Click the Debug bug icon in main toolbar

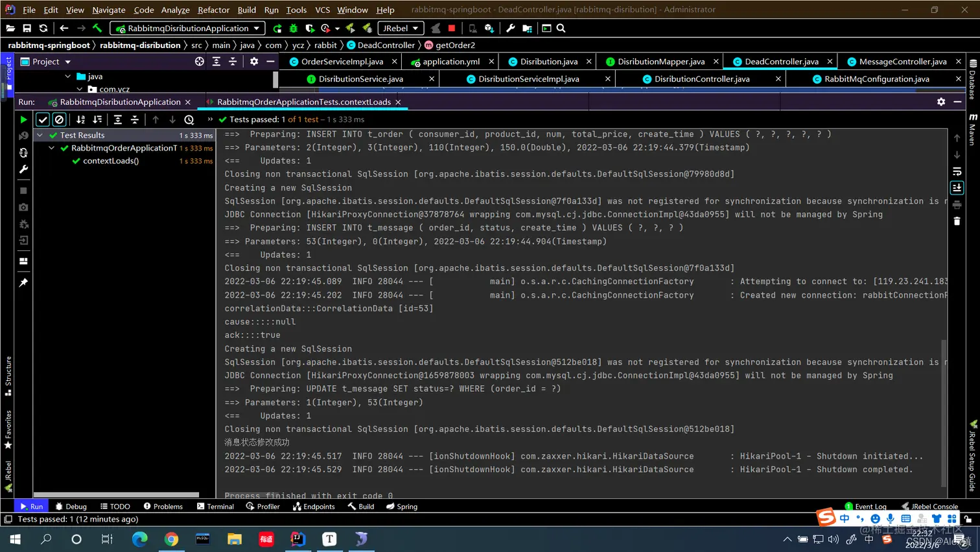coord(294,28)
